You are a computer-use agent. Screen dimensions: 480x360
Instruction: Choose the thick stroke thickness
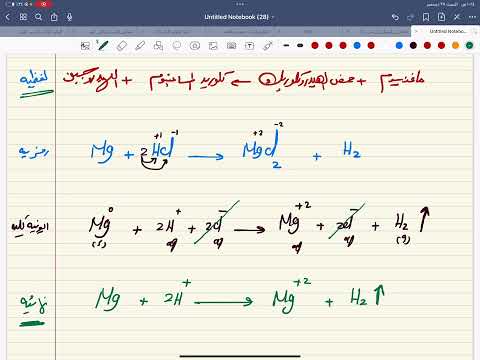[300, 45]
